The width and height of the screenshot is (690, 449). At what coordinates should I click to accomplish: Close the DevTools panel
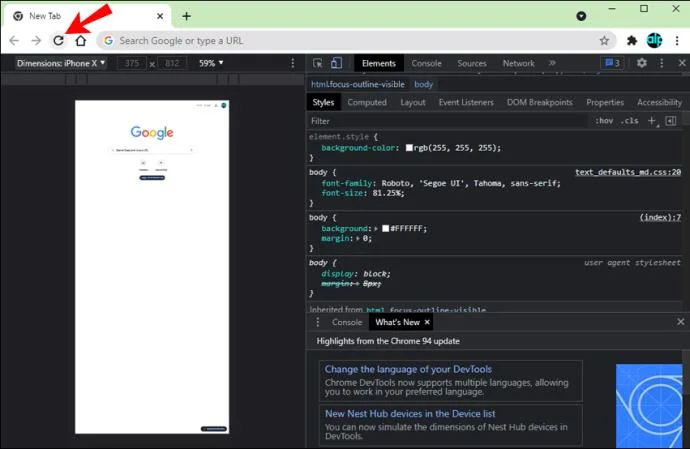click(x=682, y=63)
